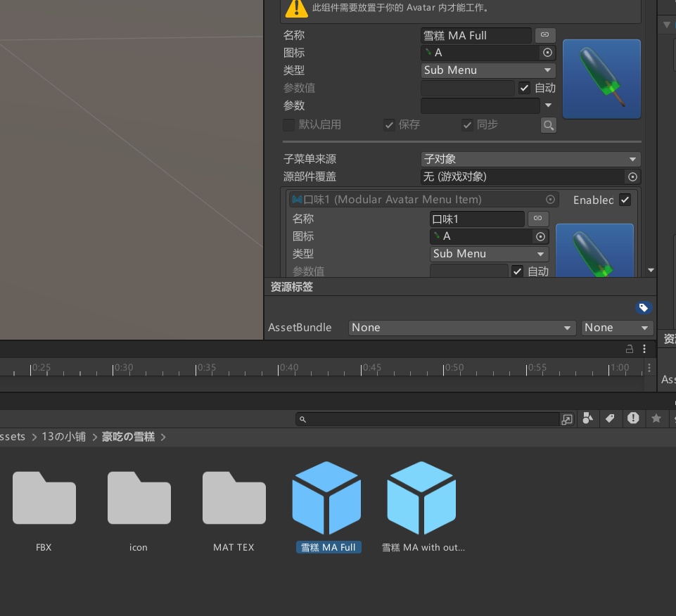Viewport: 676px width, 616px height.
Task: Click the arrow after 豪吃の雪糕 breadcrumb
Action: (163, 437)
